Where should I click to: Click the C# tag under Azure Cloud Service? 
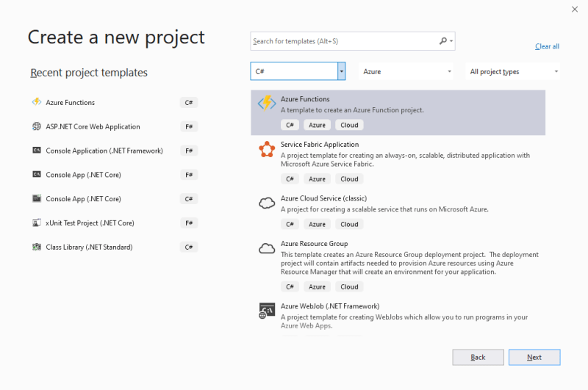click(290, 224)
